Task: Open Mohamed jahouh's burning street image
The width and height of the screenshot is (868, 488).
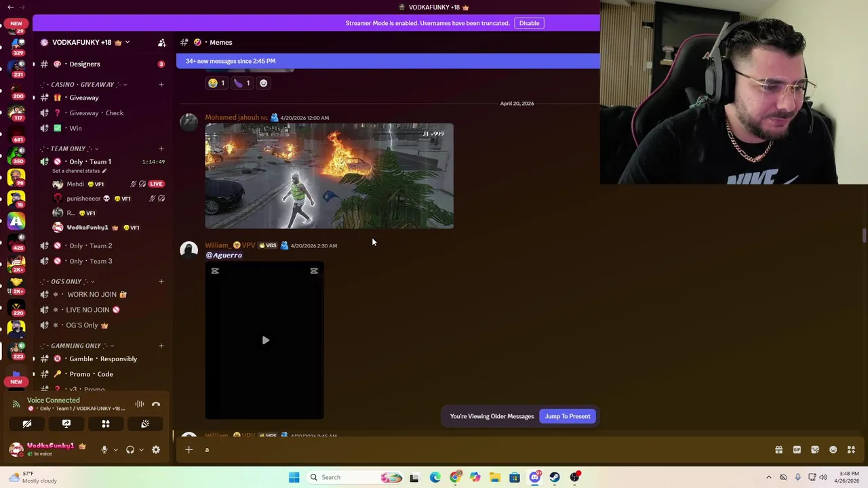Action: click(x=329, y=176)
